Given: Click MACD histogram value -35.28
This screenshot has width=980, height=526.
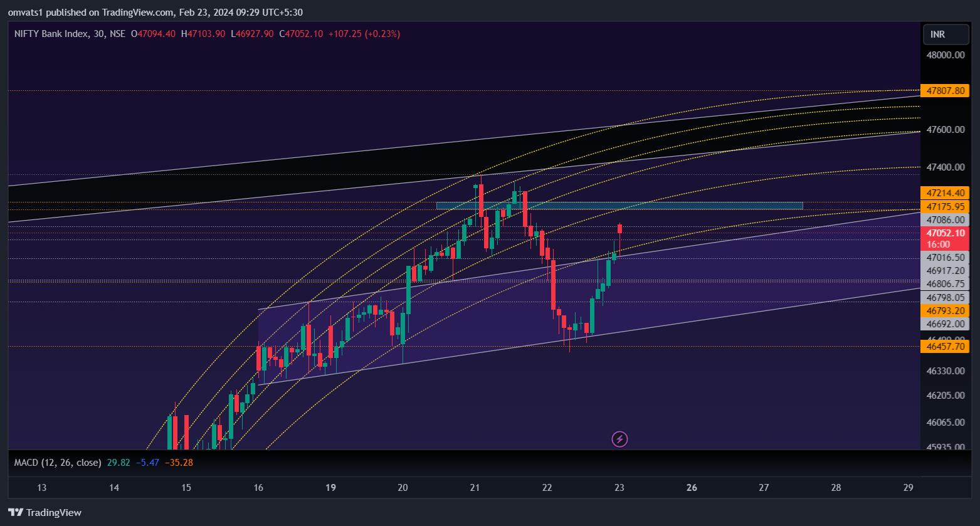Looking at the screenshot, I should click(179, 463).
